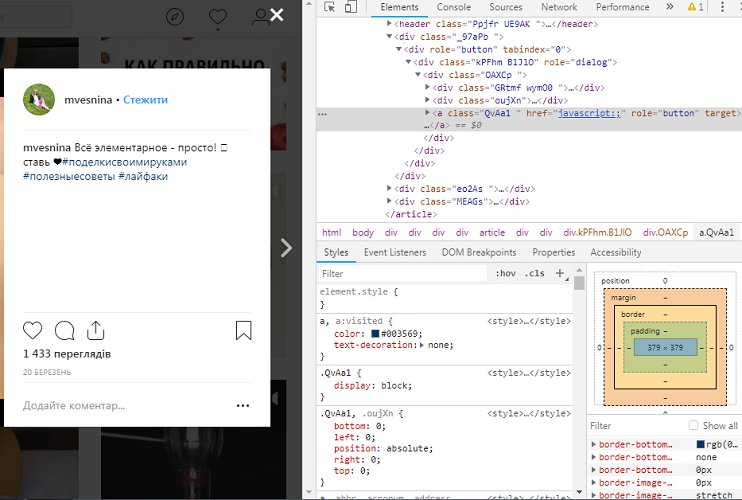Select html in the breadcrumb
This screenshot has width=742, height=500.
(331, 232)
